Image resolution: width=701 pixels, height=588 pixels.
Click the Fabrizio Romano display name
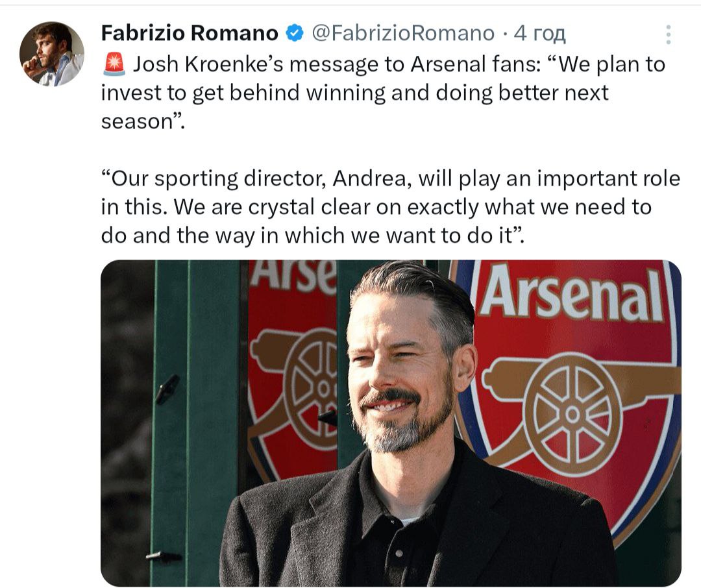coord(190,32)
